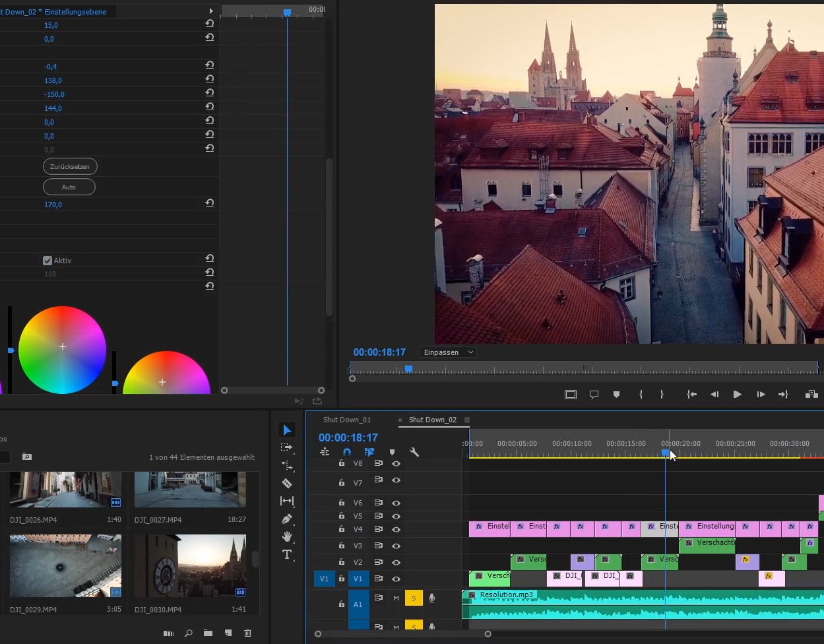Viewport: 824px width, 644px height.
Task: Click the Export Frame camera icon
Action: click(811, 395)
